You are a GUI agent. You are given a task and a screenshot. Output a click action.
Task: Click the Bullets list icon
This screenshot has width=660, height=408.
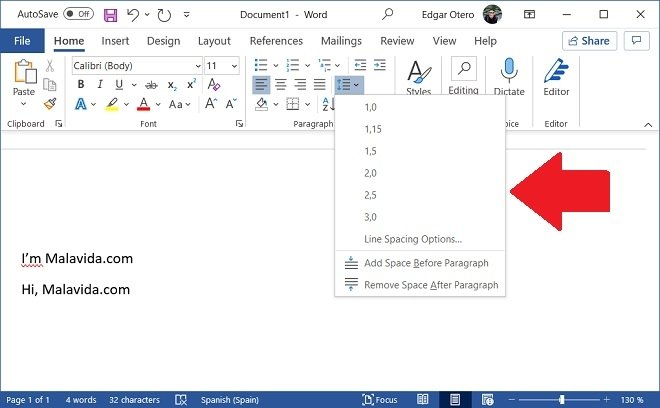(261, 65)
